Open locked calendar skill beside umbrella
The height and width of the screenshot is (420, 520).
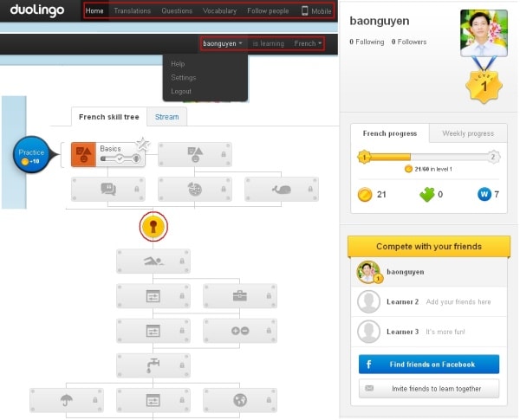coord(153,400)
